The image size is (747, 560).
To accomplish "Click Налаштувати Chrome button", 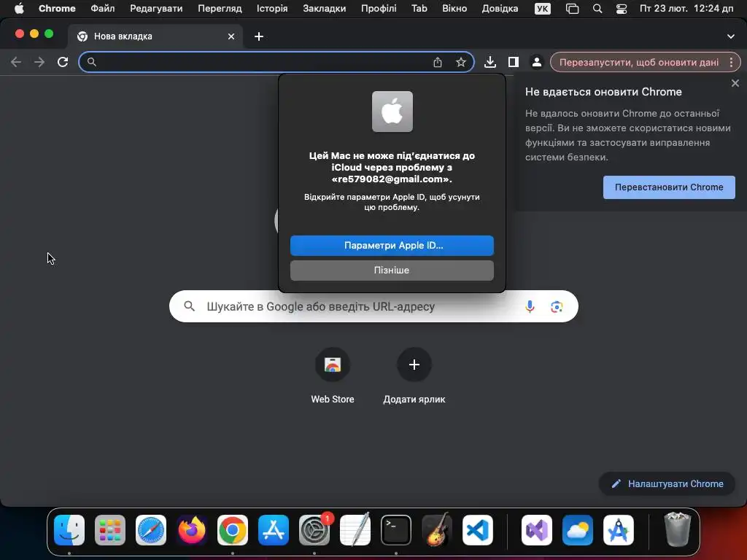I will point(667,483).
